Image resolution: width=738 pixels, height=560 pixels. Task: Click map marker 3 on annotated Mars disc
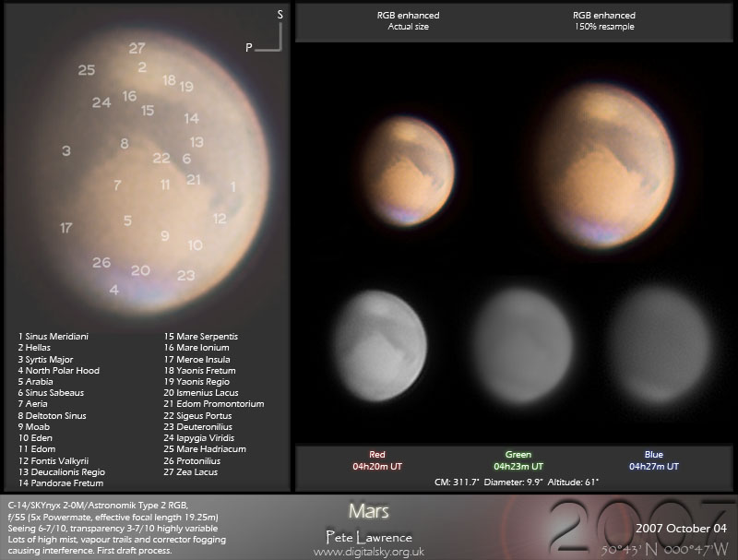tap(66, 150)
